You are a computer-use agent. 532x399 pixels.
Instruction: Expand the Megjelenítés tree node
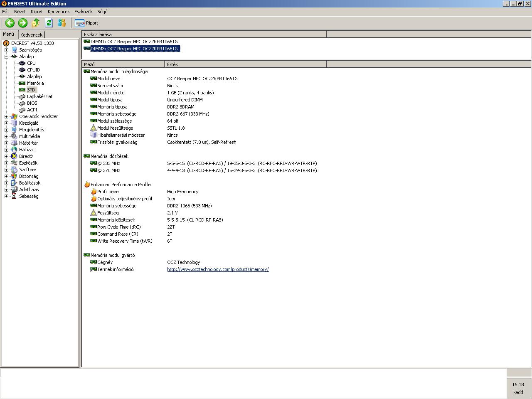6,130
